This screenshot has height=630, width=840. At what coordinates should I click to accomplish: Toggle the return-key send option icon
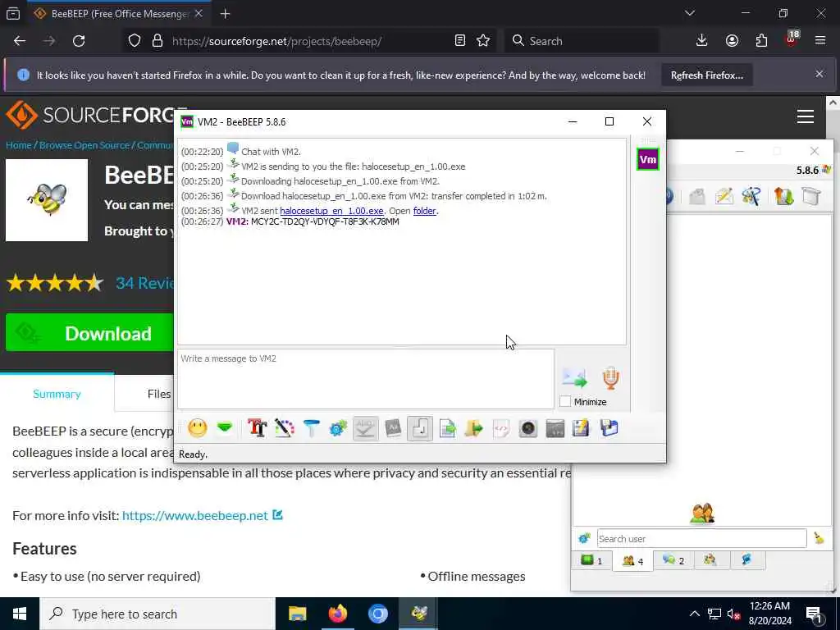point(420,428)
